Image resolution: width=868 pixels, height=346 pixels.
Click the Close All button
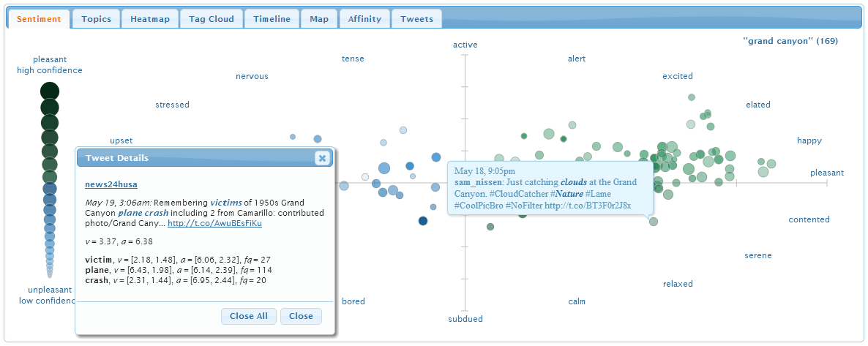[249, 316]
